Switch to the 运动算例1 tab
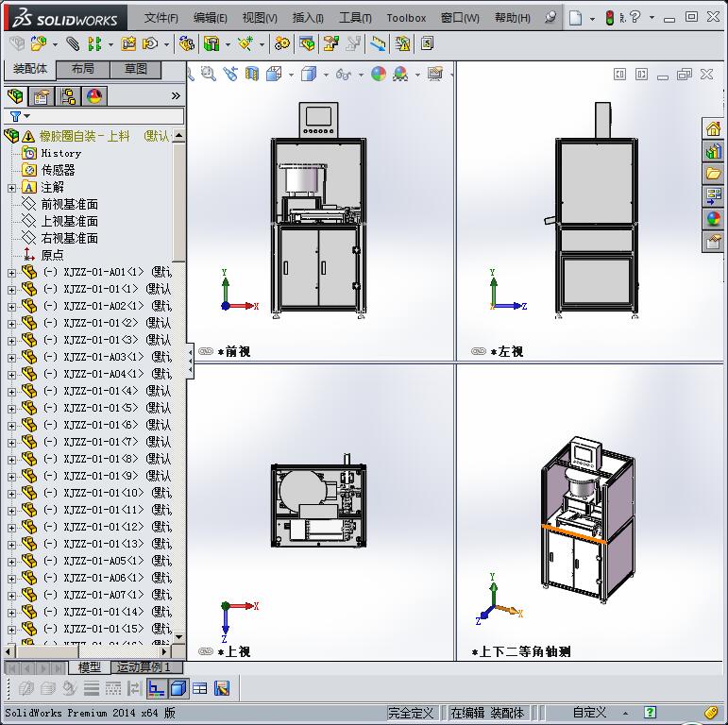 (146, 667)
